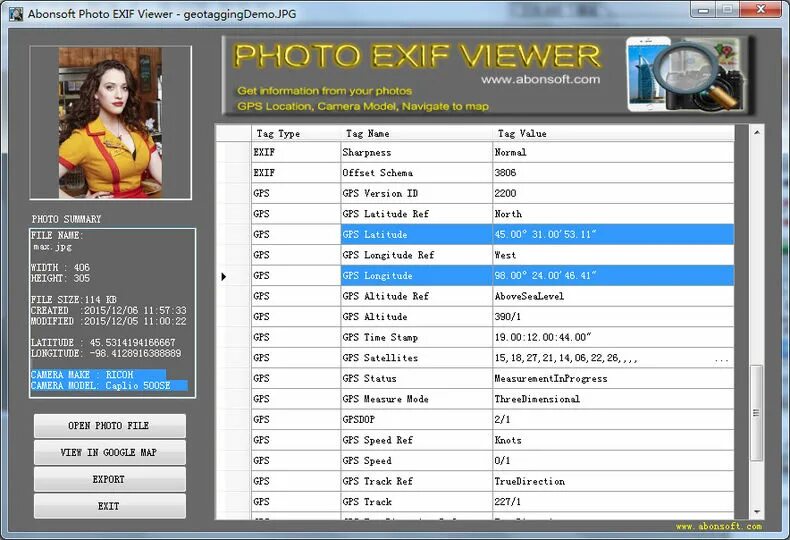This screenshot has width=790, height=540.
Task: Select the Knots value cell
Action: pos(613,440)
